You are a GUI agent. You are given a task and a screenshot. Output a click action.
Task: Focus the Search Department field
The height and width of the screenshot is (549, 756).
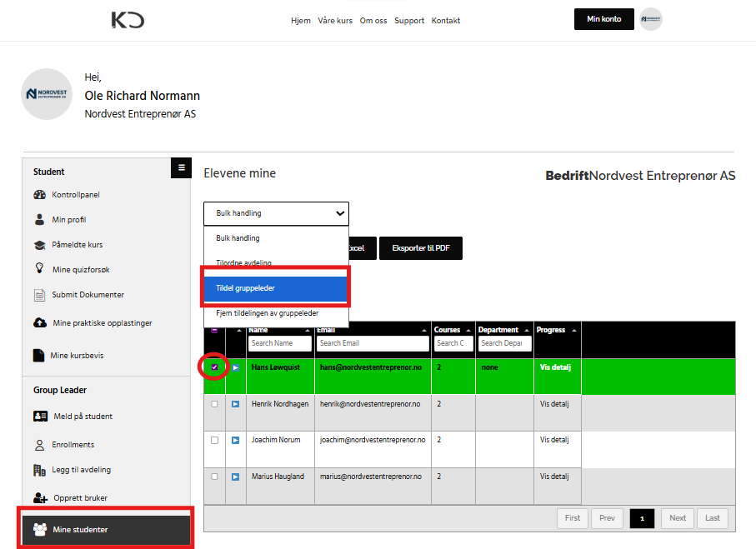[x=505, y=343]
